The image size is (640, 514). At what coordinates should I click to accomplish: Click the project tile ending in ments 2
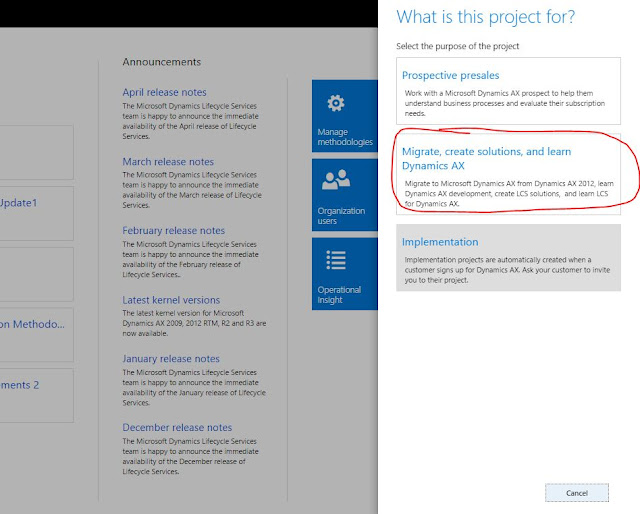point(37,395)
